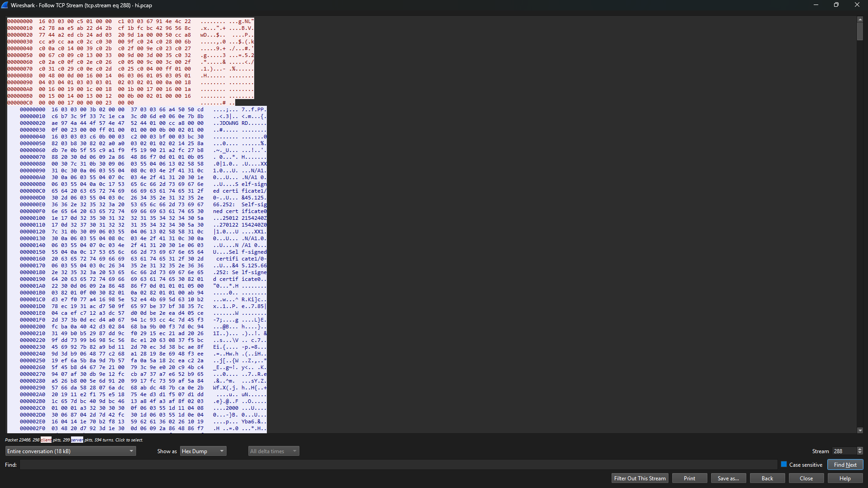Toggle the Case sensitive checkbox

pos(784,464)
